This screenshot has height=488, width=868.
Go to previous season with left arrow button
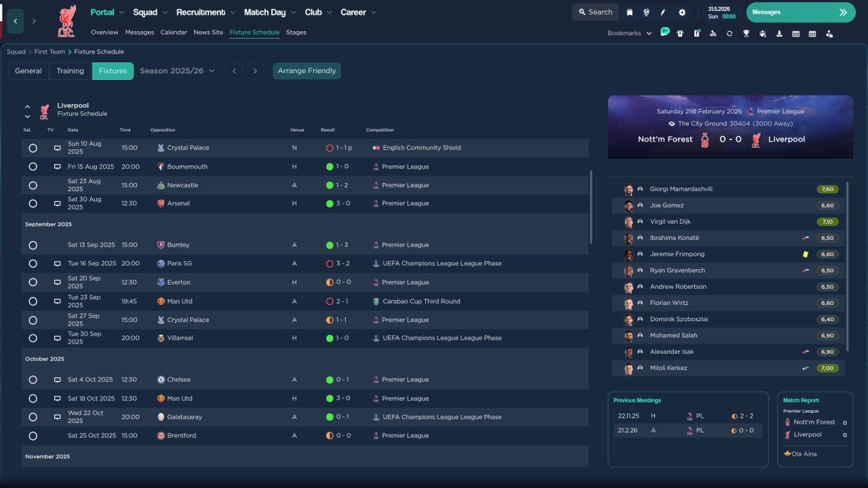tap(234, 71)
